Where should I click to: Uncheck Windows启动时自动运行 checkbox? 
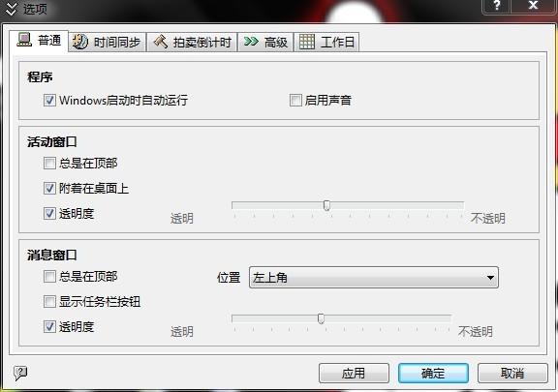point(49,100)
